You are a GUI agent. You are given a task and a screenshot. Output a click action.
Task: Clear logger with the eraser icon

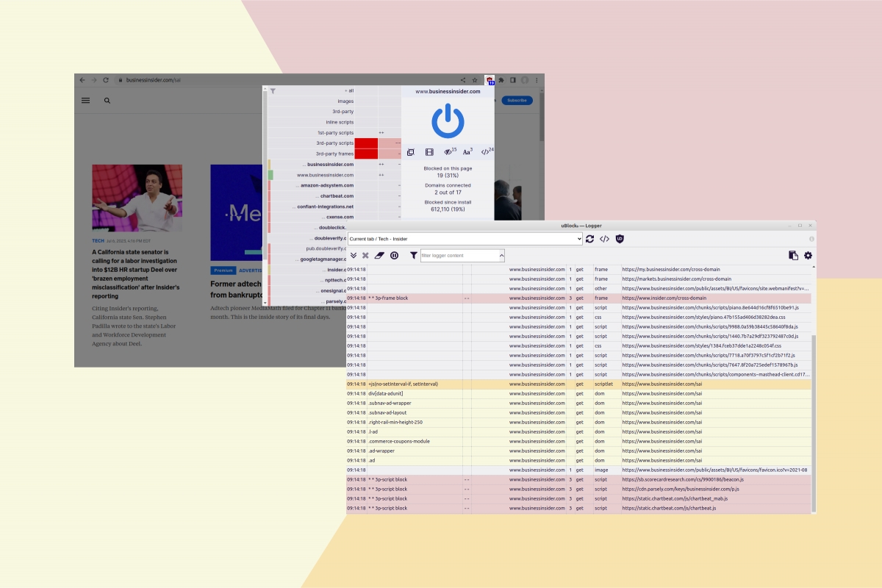[x=379, y=256]
